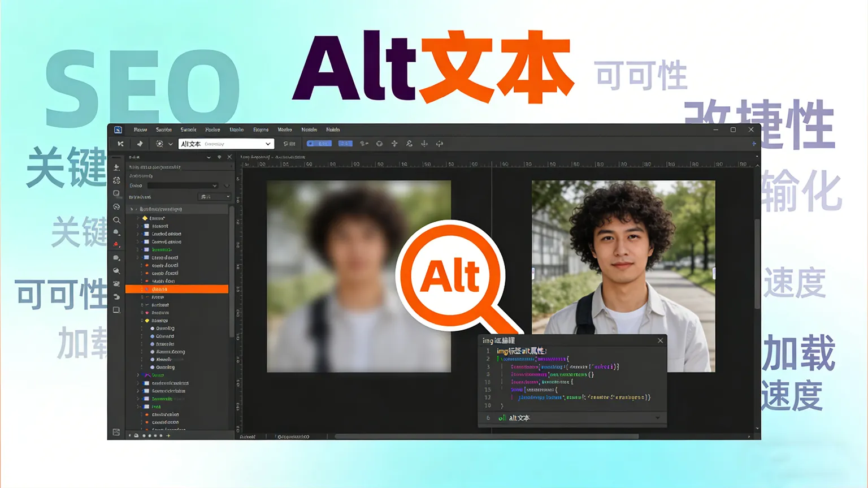Open the Alt文本 dropdown in the top toolbar
Viewport: 868px width, 488px height.
click(268, 144)
